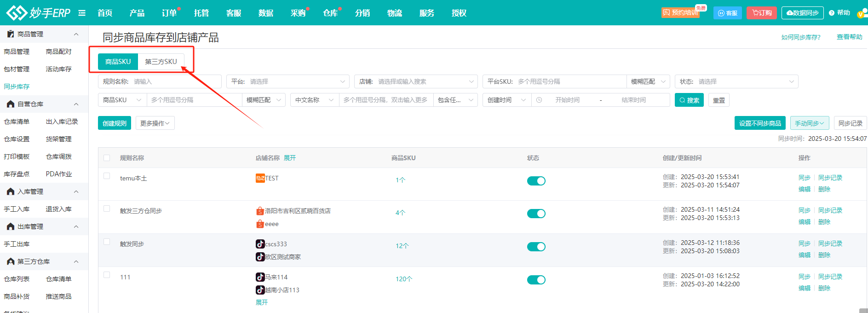Disable the toggle for temu本土 rule

(x=536, y=181)
